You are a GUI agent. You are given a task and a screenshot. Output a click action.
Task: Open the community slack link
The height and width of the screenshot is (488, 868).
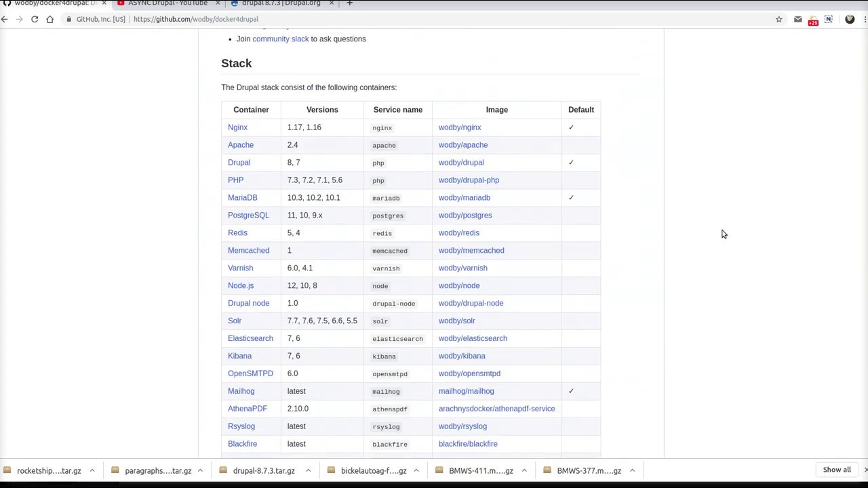point(280,39)
